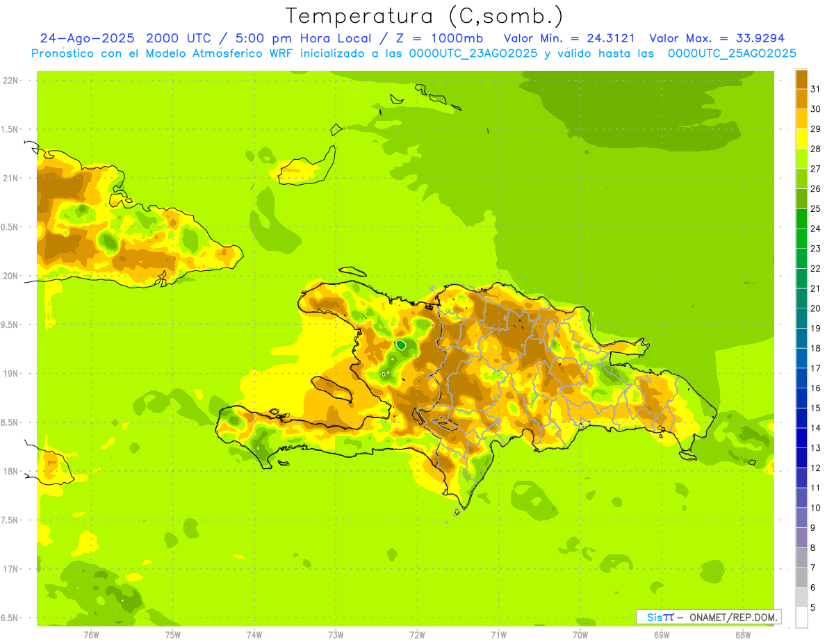The image size is (834, 644).
Task: Click the 'ONAMET/REP.DOM.' credit label
Action: click(x=733, y=617)
